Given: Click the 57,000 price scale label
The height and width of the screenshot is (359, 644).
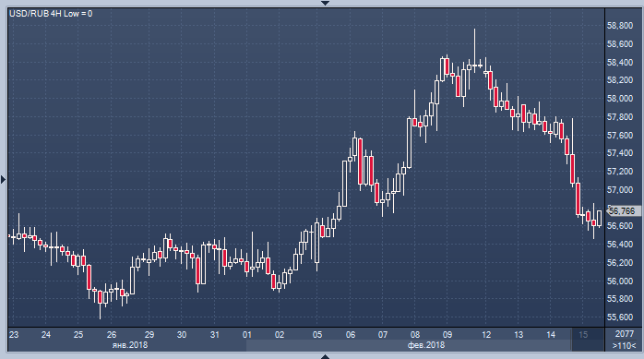Looking at the screenshot, I should 620,190.
